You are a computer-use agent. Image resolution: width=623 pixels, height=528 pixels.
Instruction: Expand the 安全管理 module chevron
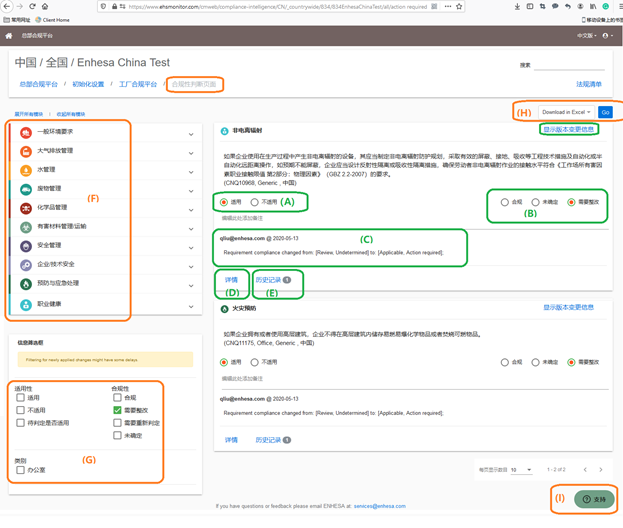[x=191, y=248]
